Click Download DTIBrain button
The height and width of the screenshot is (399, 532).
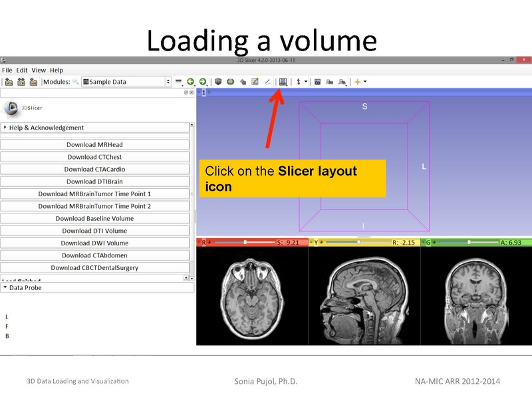coord(94,182)
